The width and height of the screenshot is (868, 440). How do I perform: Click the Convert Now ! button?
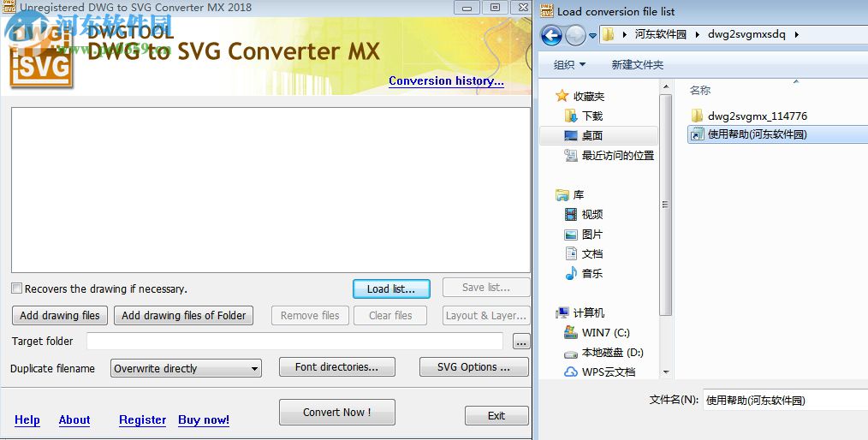point(337,413)
